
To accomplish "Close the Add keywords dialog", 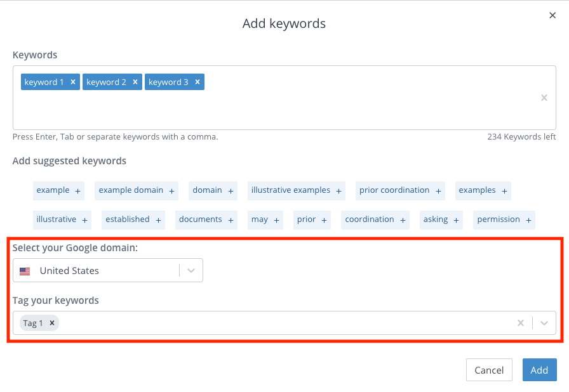I will click(x=552, y=15).
